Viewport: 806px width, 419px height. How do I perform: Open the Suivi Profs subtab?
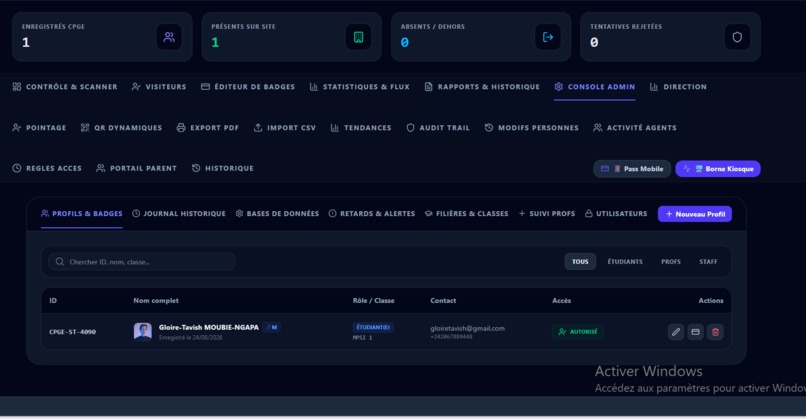coord(547,213)
